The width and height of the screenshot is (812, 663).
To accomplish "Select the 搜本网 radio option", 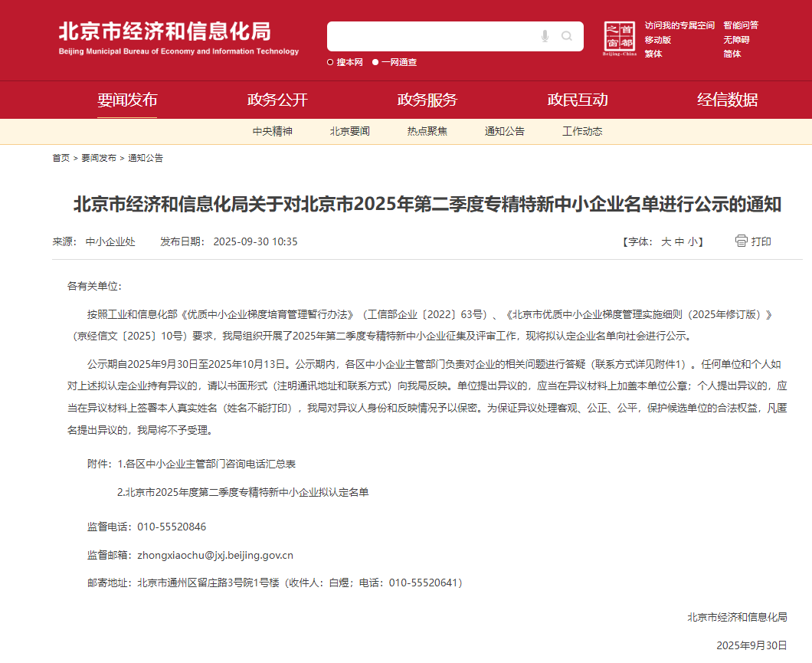I will click(330, 62).
